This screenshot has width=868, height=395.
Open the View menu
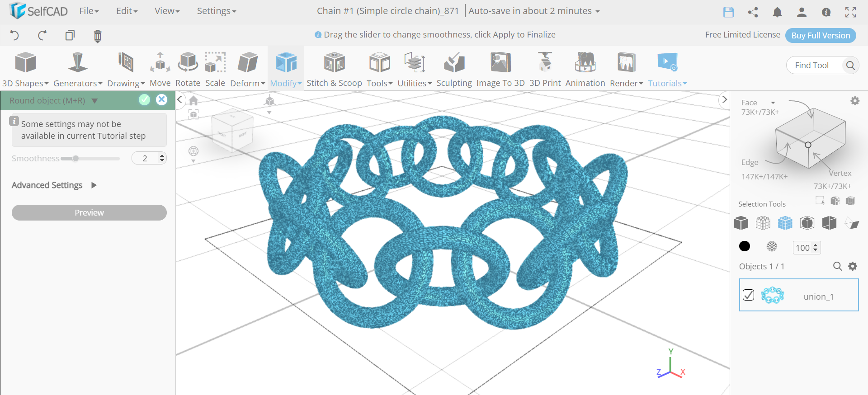(x=167, y=11)
